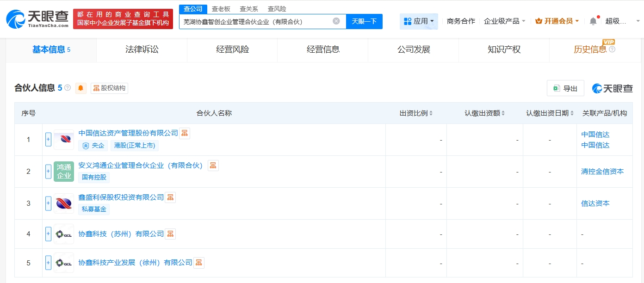This screenshot has height=283, width=644.
Task: Click the notification bell icon in top bar
Action: [593, 20]
